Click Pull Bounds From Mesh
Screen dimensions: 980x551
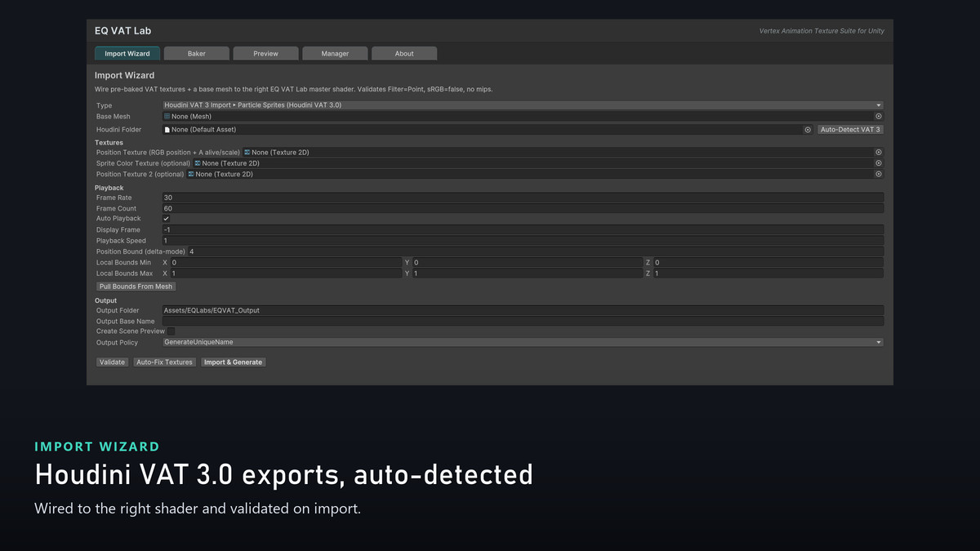[x=136, y=287]
